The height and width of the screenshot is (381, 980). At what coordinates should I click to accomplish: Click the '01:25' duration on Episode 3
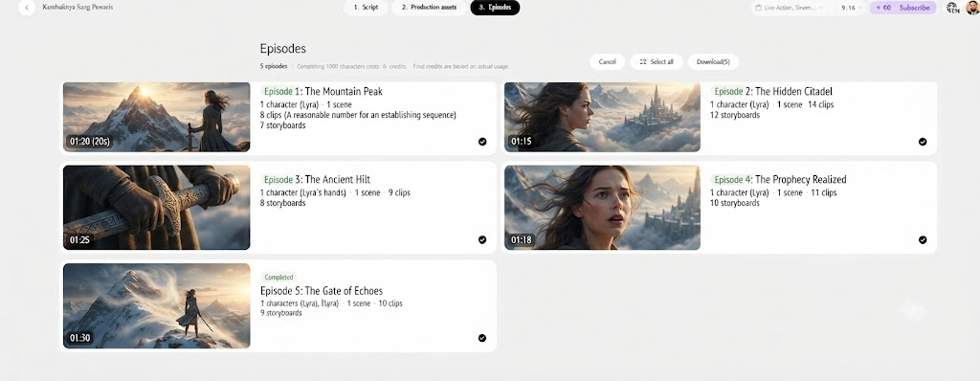point(80,239)
